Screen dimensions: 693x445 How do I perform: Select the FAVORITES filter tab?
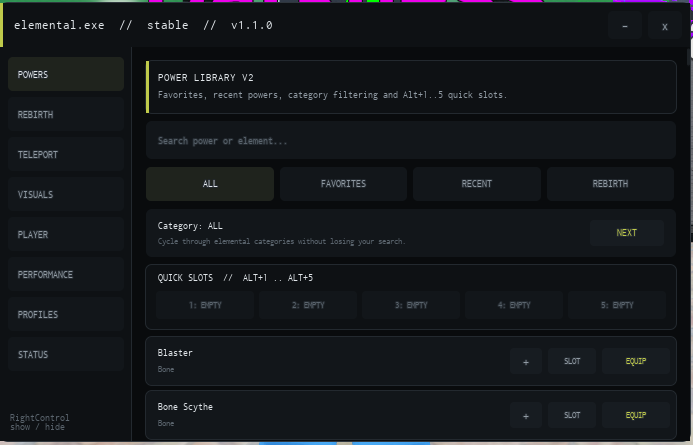(343, 184)
